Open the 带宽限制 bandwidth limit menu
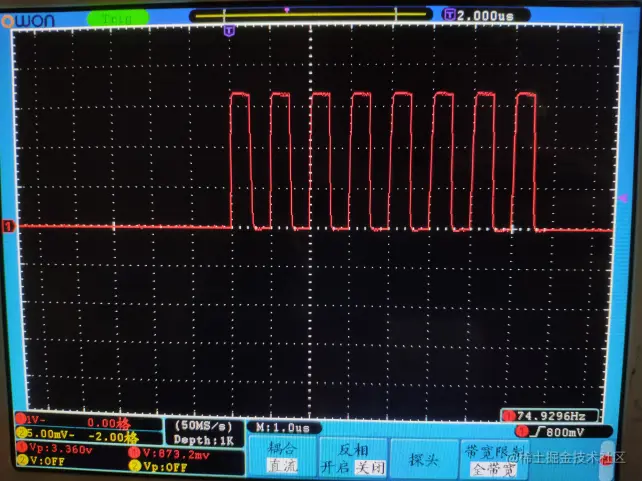The width and height of the screenshot is (642, 481). click(494, 452)
